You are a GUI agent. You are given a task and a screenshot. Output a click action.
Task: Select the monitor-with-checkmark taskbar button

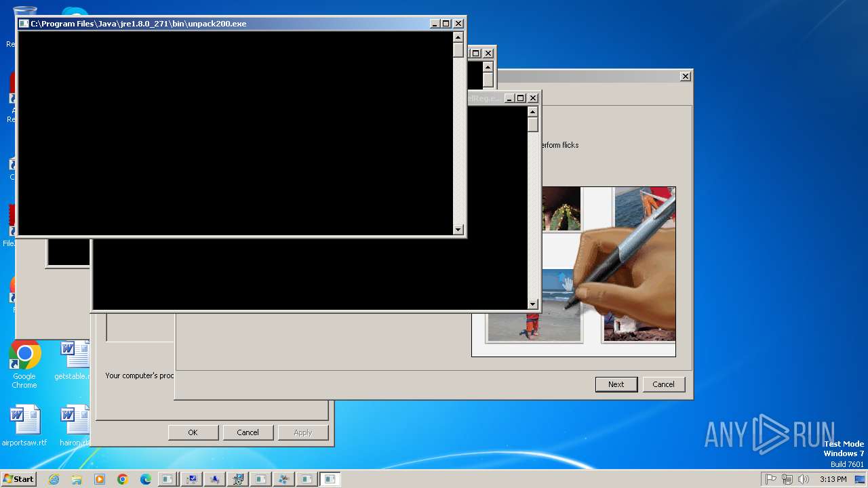click(x=192, y=479)
